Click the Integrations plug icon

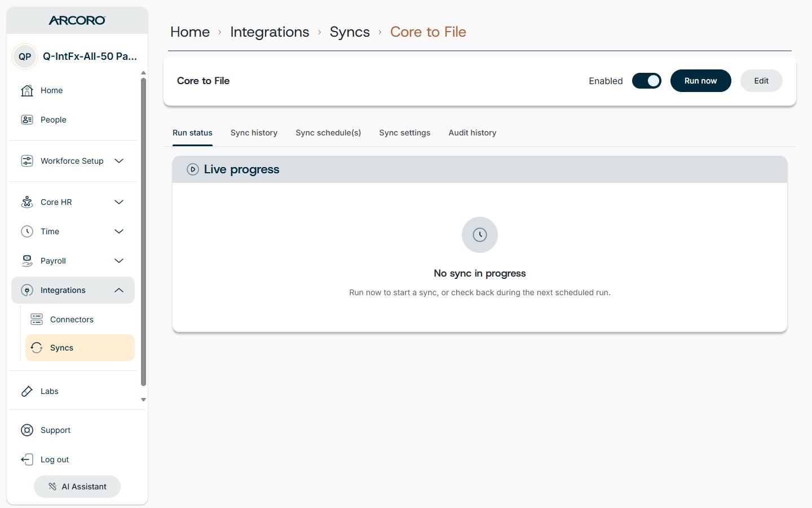coord(27,290)
